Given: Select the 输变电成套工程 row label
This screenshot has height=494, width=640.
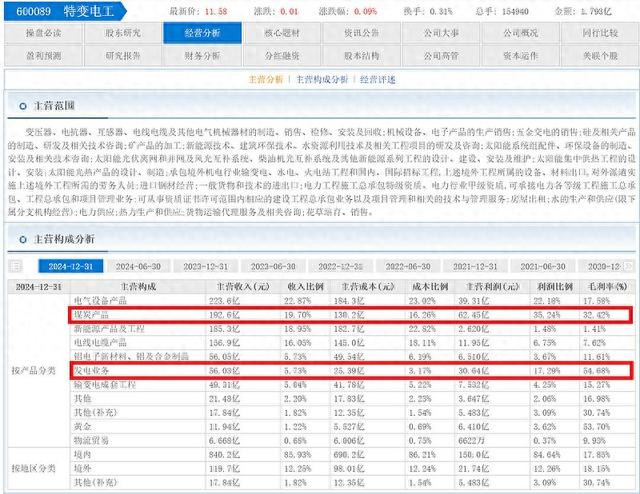Looking at the screenshot, I should (104, 385).
